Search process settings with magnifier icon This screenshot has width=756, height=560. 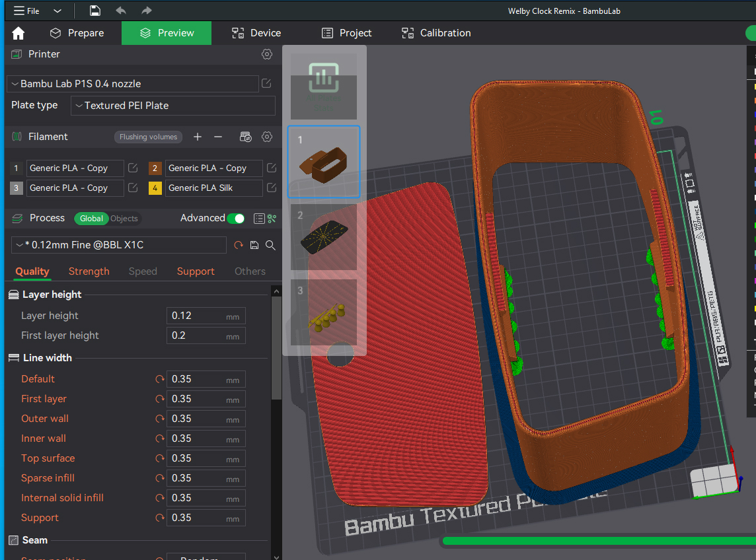[x=270, y=245]
